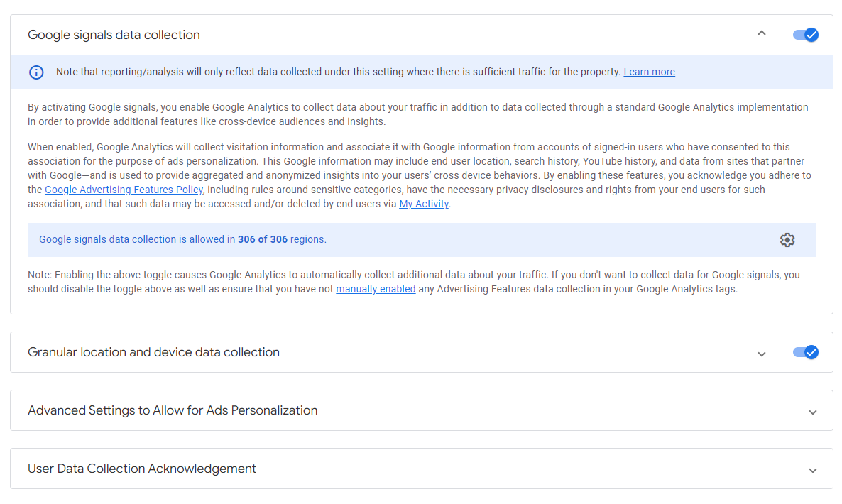Collapse the Google signals section chevron

[x=762, y=33]
